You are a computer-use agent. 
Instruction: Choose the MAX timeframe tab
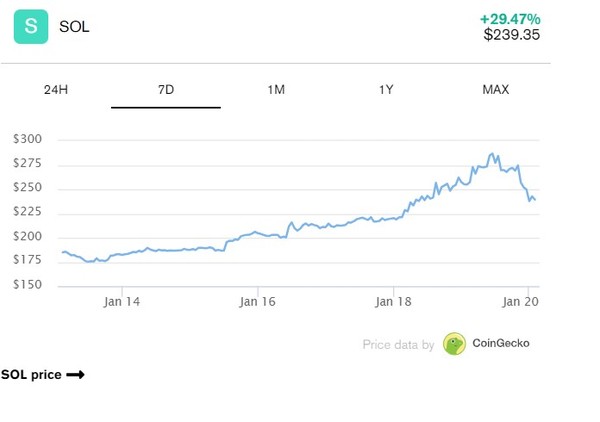(495, 90)
